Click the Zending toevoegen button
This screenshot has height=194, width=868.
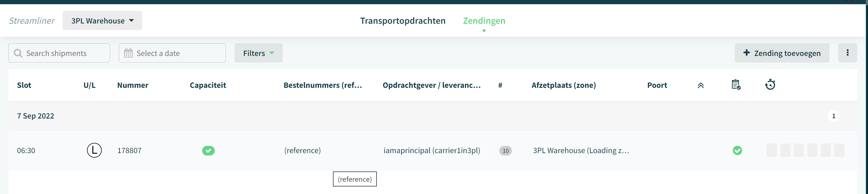pos(782,53)
